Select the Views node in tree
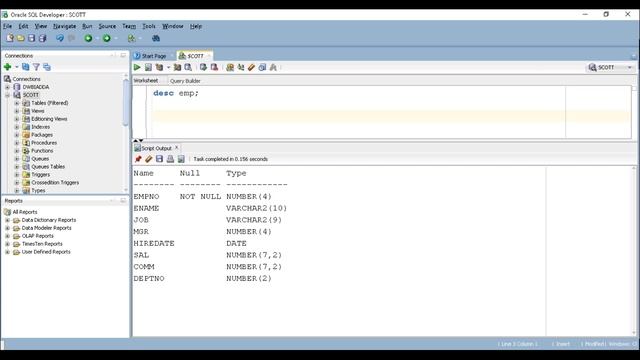Screen dimensions: 640x360 (x=38, y=111)
